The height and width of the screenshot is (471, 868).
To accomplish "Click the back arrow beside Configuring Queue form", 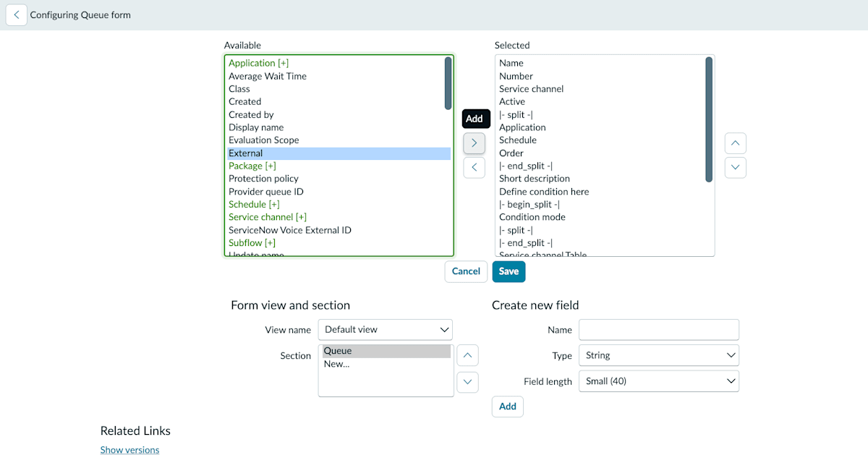I will pos(17,14).
